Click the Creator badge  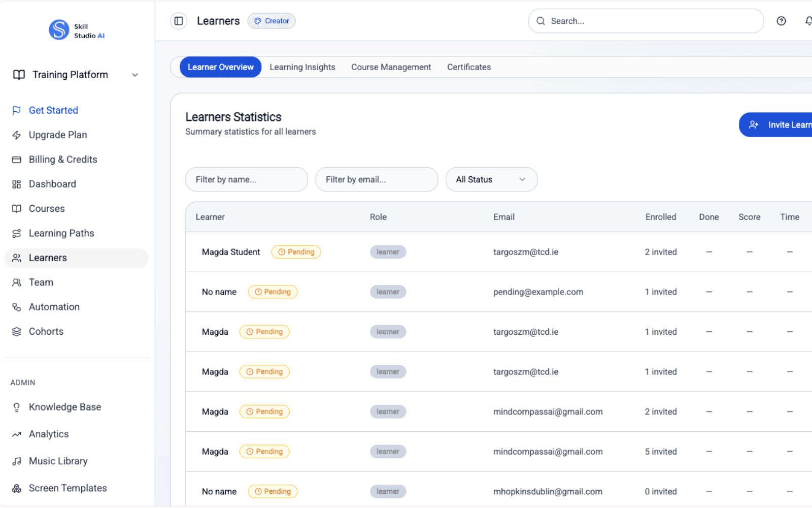[x=272, y=21]
